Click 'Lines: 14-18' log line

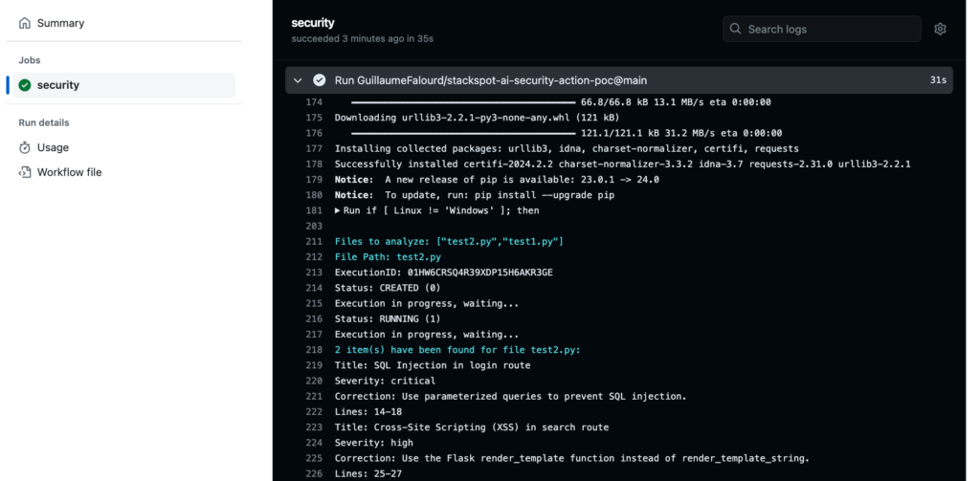[x=368, y=411]
